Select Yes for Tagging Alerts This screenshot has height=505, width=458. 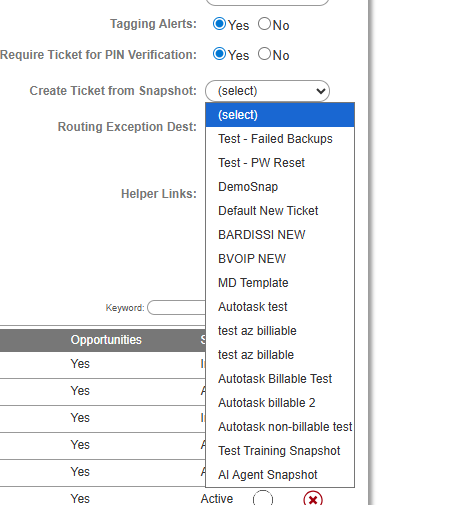pos(219,24)
